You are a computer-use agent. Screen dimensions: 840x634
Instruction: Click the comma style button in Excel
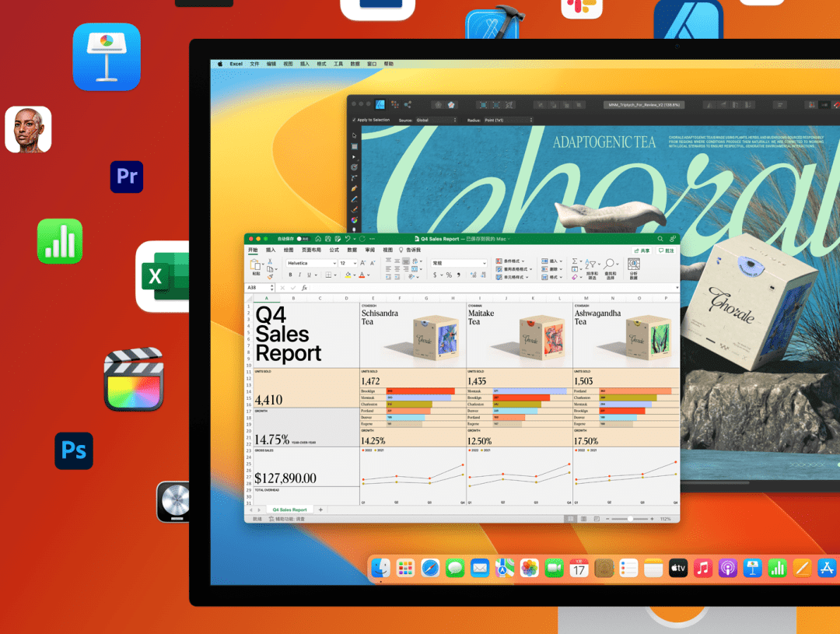(x=459, y=275)
